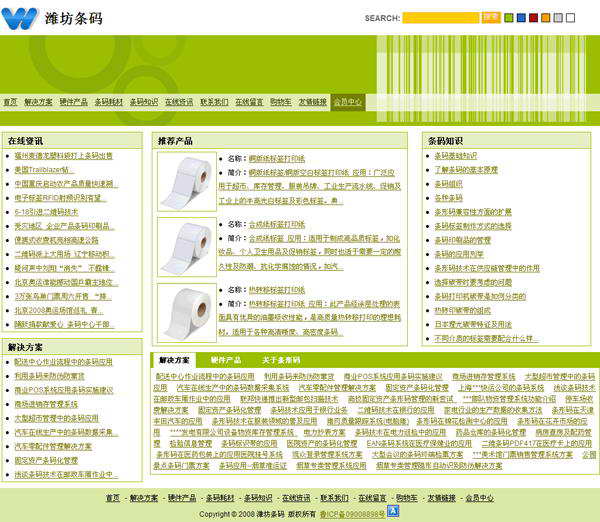Click the blue W site logo
Viewport: 600px width, 522px height.
(20, 18)
